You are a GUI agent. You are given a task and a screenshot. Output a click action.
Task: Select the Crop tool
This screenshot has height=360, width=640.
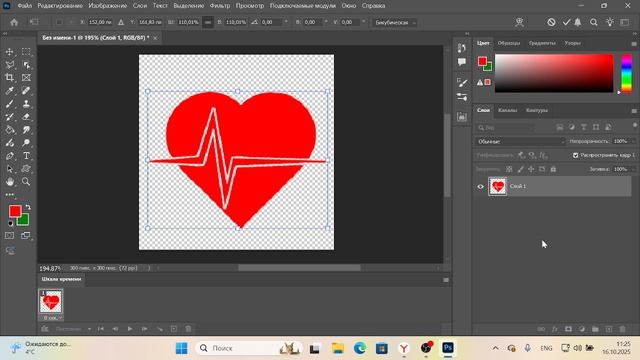[9, 78]
